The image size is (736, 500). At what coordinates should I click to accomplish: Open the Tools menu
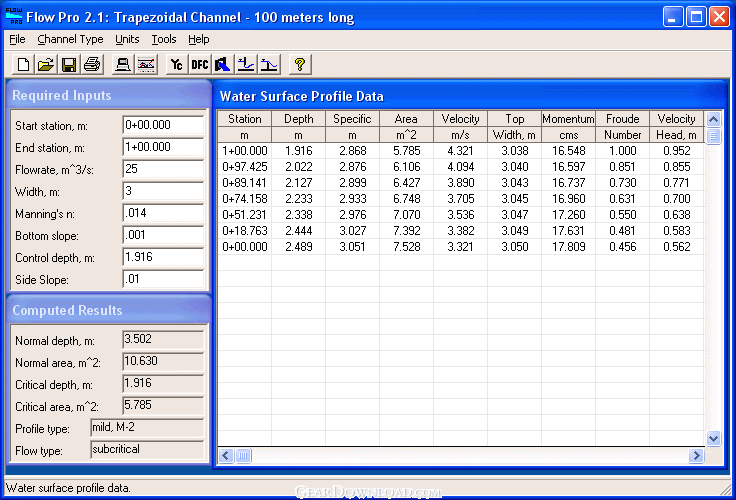coord(163,39)
